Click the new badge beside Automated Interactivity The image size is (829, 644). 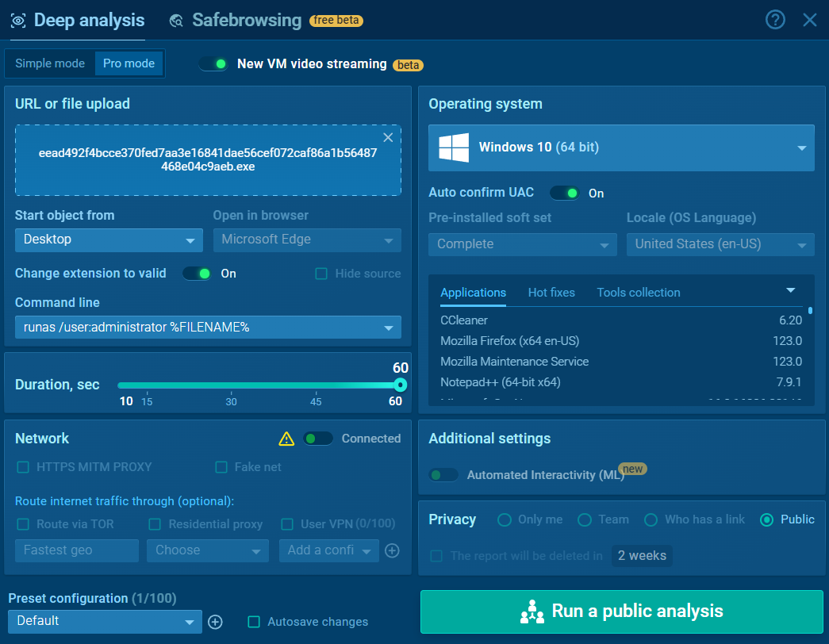632,469
